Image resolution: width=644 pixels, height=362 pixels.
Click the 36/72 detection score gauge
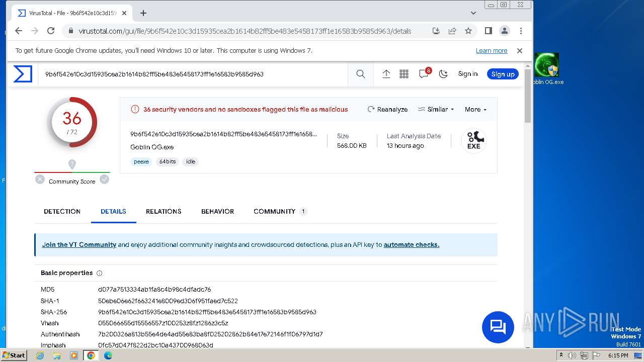72,122
